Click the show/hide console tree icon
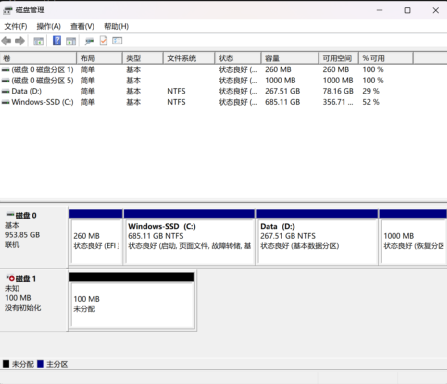 pos(38,41)
